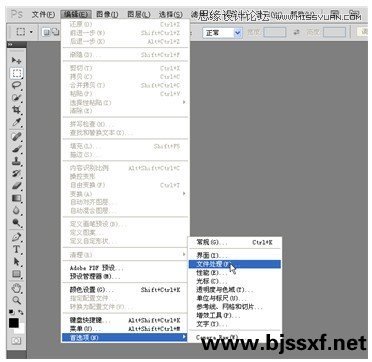This screenshot has width=372, height=362.
Task: Open the 正常 style dropdown
Action: (222, 33)
